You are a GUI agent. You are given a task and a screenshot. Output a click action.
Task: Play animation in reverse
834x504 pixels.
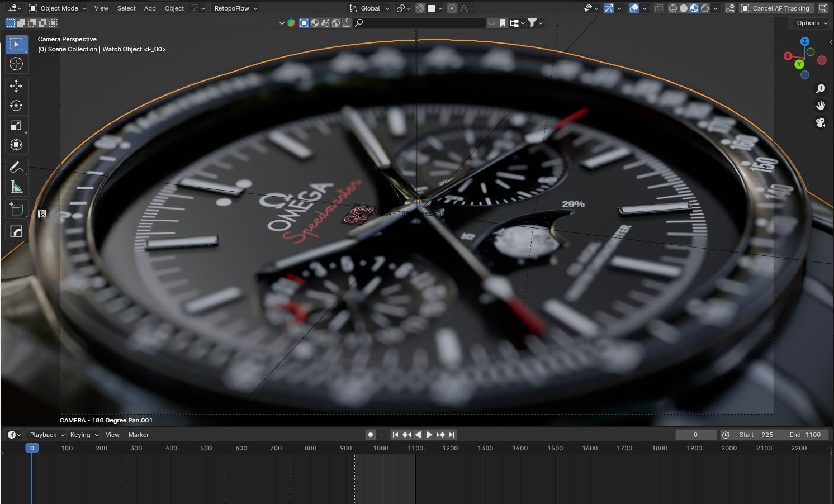click(x=418, y=435)
